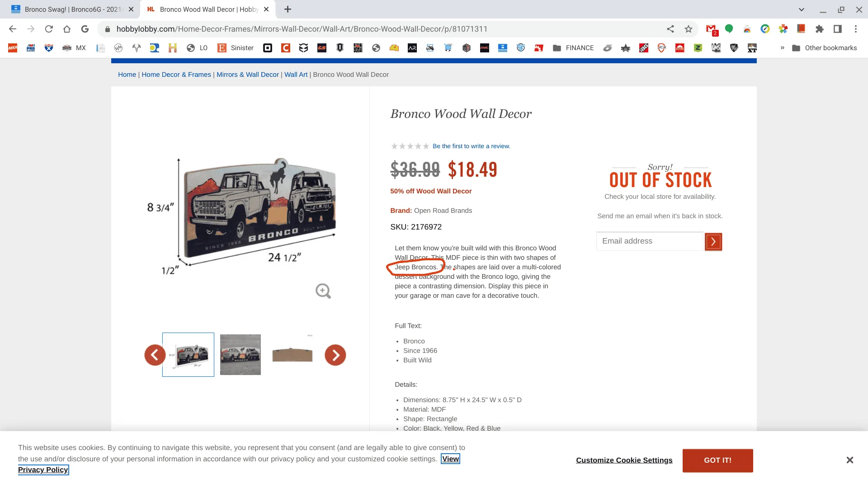Close the Hobby Lobby tab

[266, 9]
